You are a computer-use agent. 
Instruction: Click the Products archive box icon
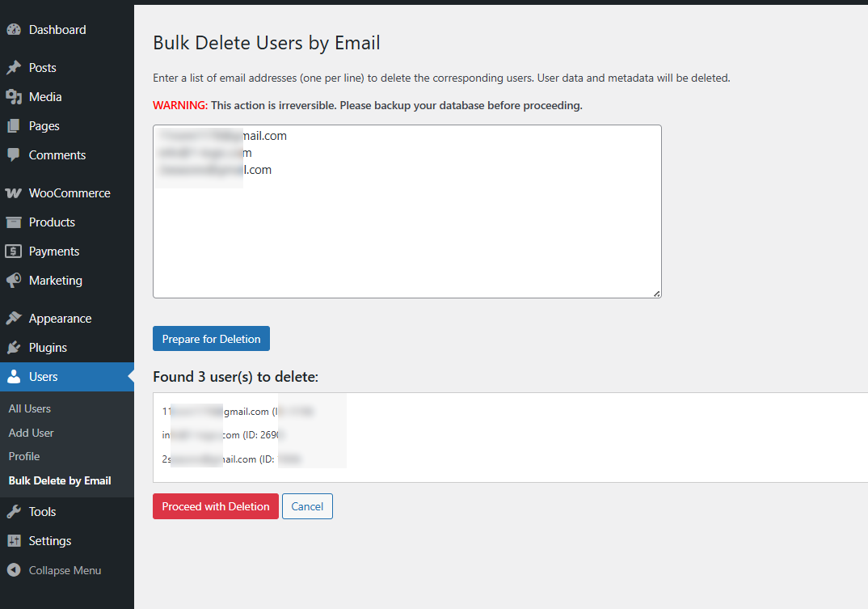(14, 222)
